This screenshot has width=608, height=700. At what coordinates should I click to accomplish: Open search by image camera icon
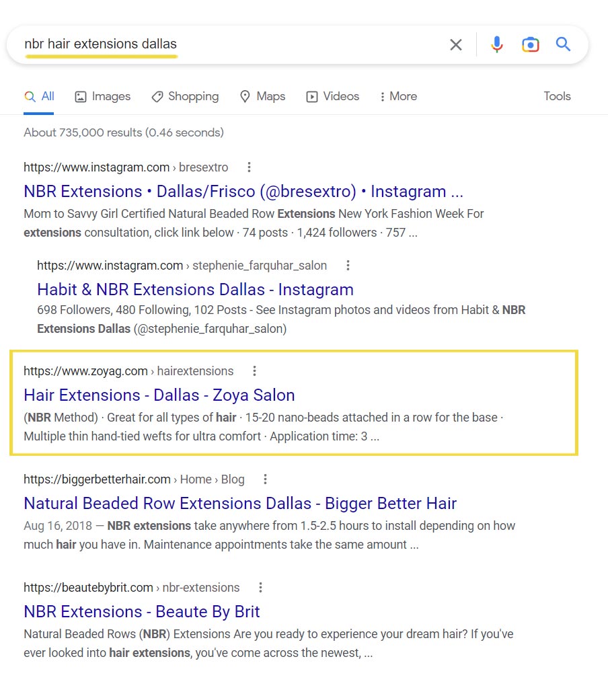point(531,44)
